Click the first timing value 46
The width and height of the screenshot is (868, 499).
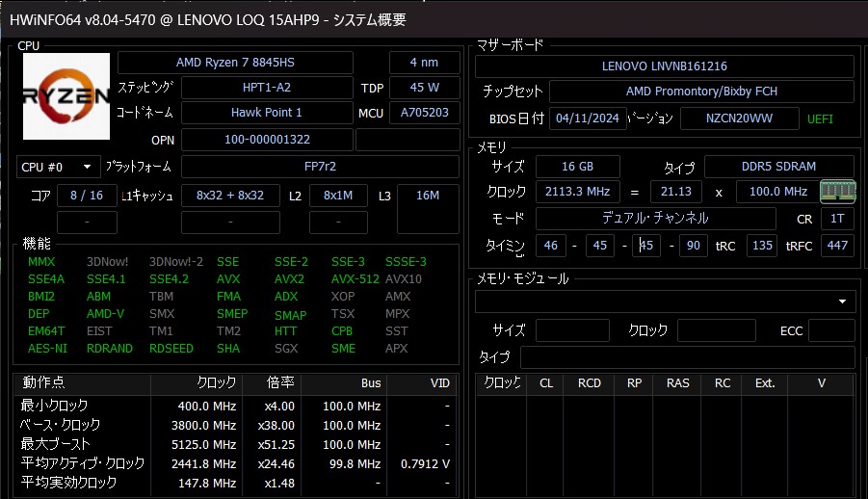tap(551, 246)
